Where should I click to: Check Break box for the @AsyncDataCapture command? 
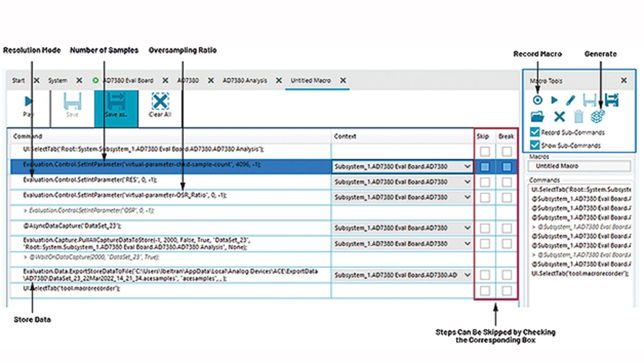(507, 228)
